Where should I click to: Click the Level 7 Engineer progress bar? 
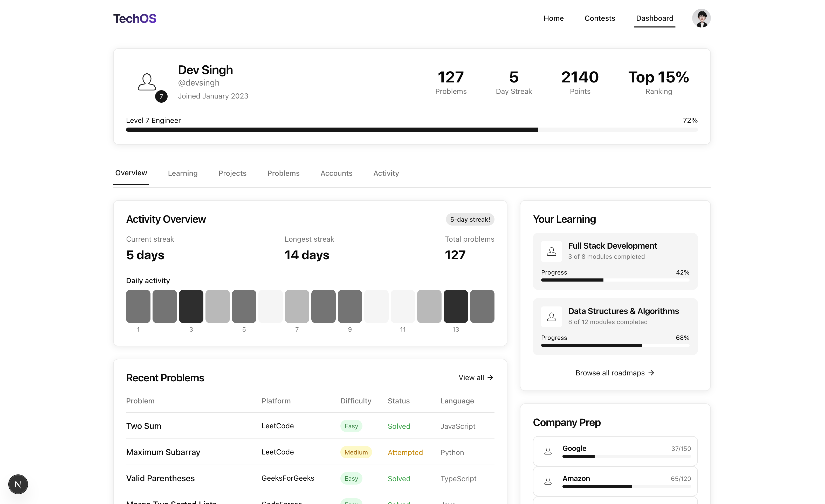412,129
